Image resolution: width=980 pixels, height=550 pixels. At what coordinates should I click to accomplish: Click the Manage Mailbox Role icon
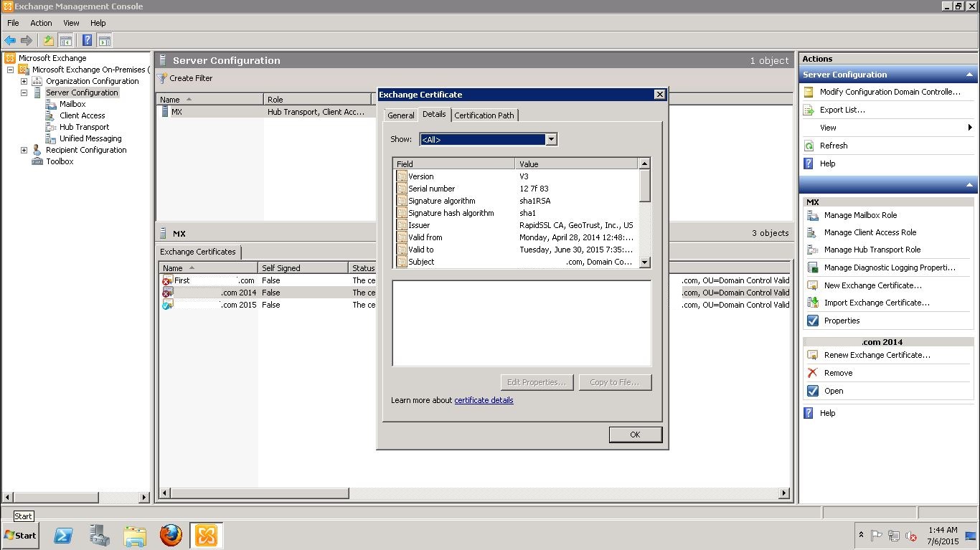click(x=813, y=215)
